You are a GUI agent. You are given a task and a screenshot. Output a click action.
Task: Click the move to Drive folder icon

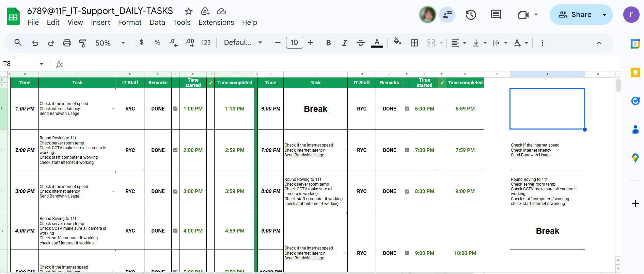point(205,11)
